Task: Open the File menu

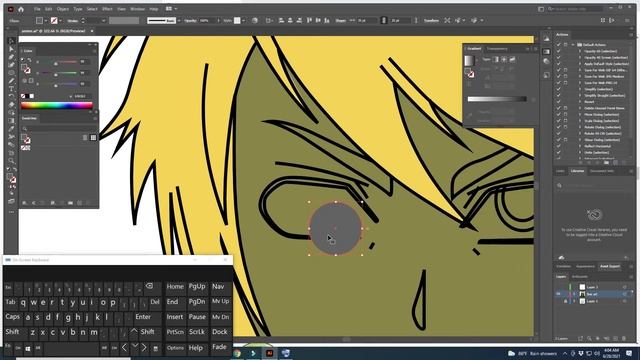Action: 37,9
